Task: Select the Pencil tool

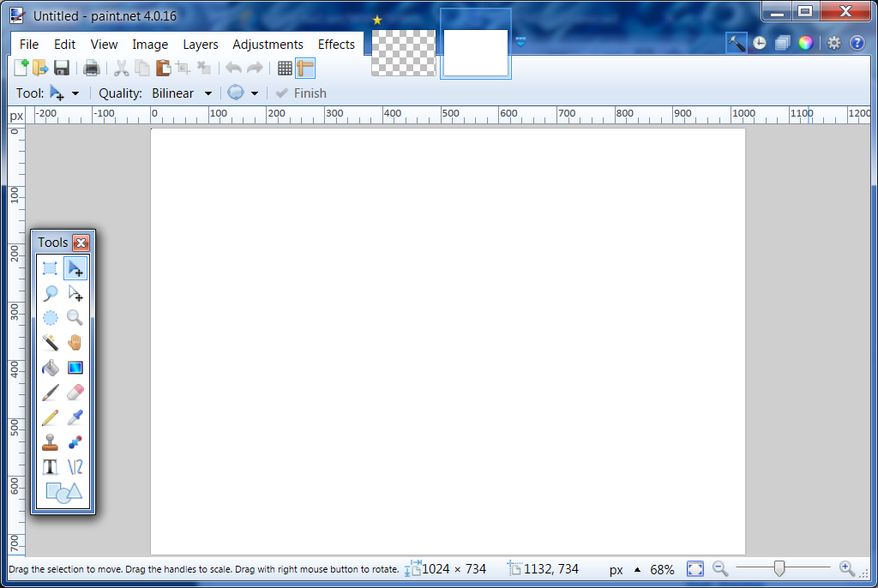Action: click(51, 417)
